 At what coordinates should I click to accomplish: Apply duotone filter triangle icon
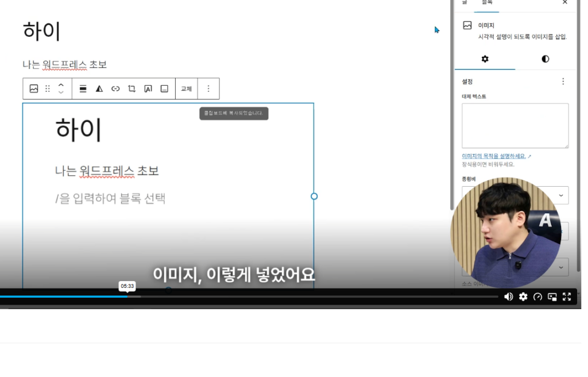tap(99, 89)
